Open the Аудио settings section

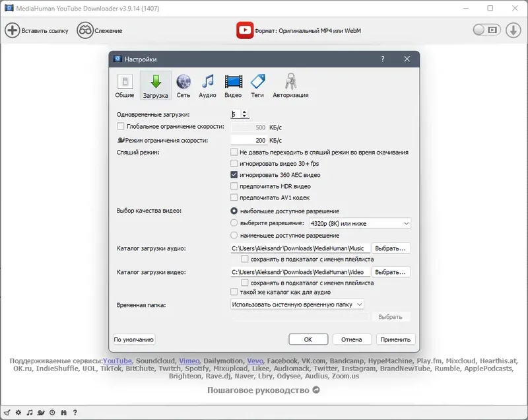tap(208, 84)
